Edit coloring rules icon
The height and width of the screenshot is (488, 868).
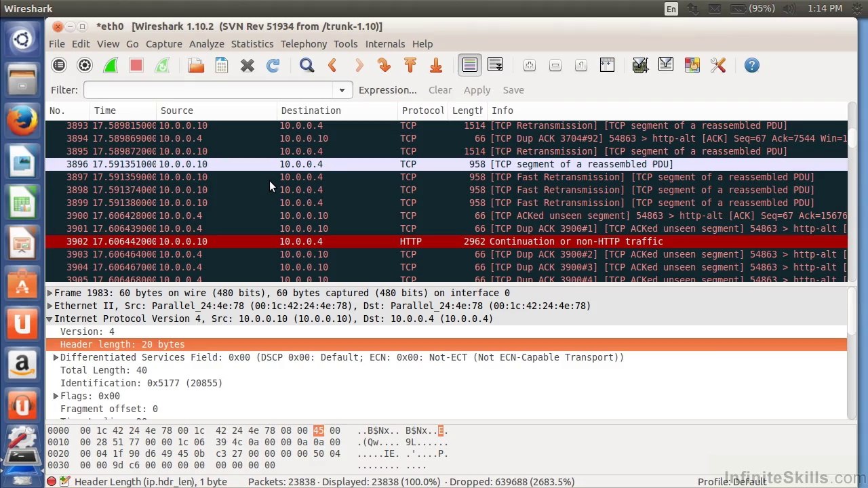pyautogui.click(x=692, y=65)
